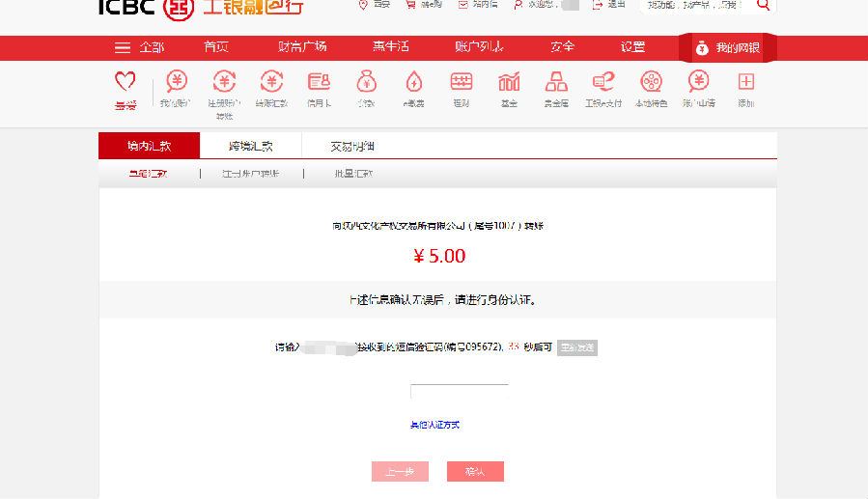Select the 单笔汇款 sub-tab
The height and width of the screenshot is (499, 868).
(148, 174)
